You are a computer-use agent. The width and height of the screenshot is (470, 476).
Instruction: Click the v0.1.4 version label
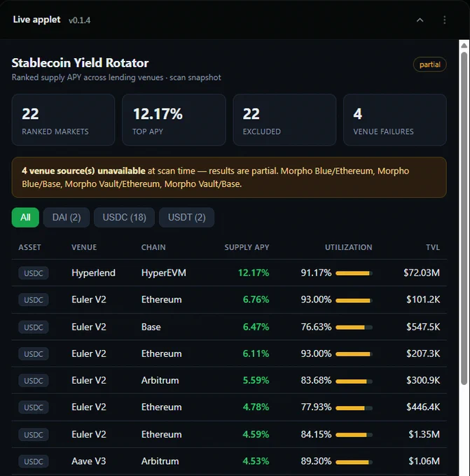pos(79,20)
